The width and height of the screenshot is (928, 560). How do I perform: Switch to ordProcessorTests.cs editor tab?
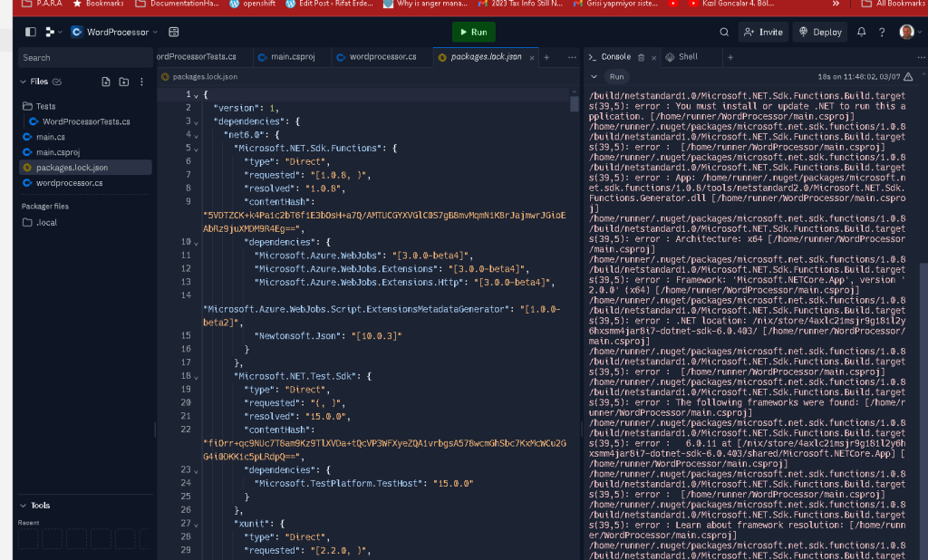(x=198, y=57)
